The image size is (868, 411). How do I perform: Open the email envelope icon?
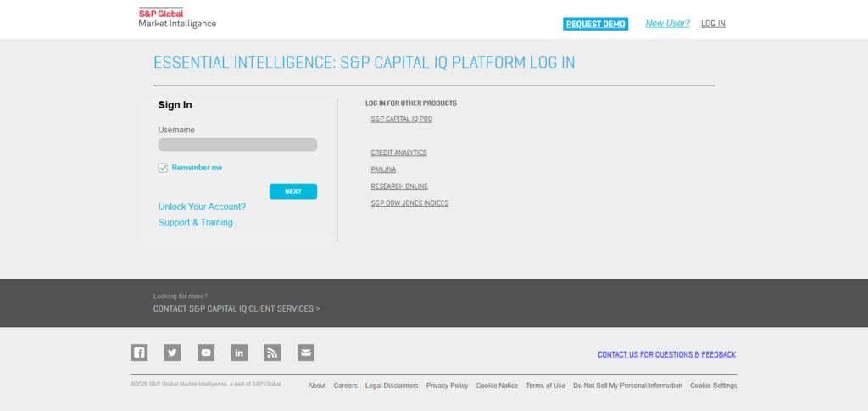[x=305, y=353]
